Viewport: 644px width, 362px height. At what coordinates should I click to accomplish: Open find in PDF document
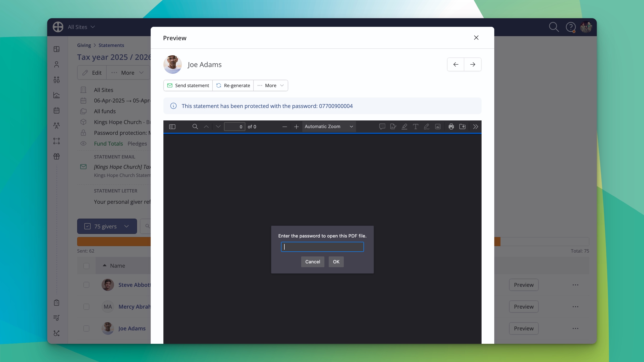(x=195, y=127)
